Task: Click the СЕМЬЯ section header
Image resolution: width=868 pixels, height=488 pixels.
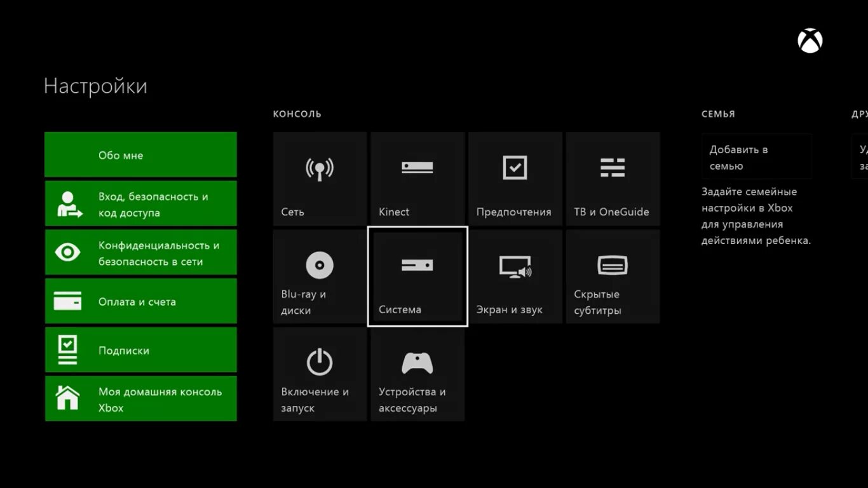Action: click(x=718, y=114)
